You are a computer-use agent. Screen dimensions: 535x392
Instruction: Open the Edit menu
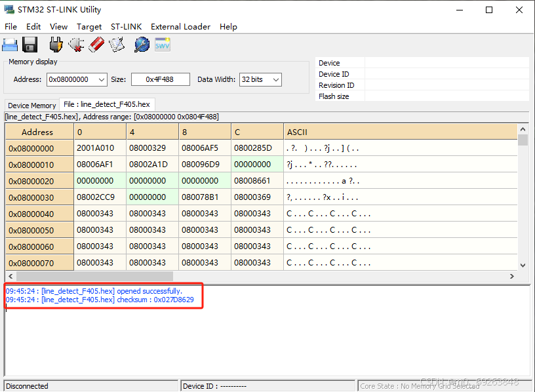tap(33, 27)
